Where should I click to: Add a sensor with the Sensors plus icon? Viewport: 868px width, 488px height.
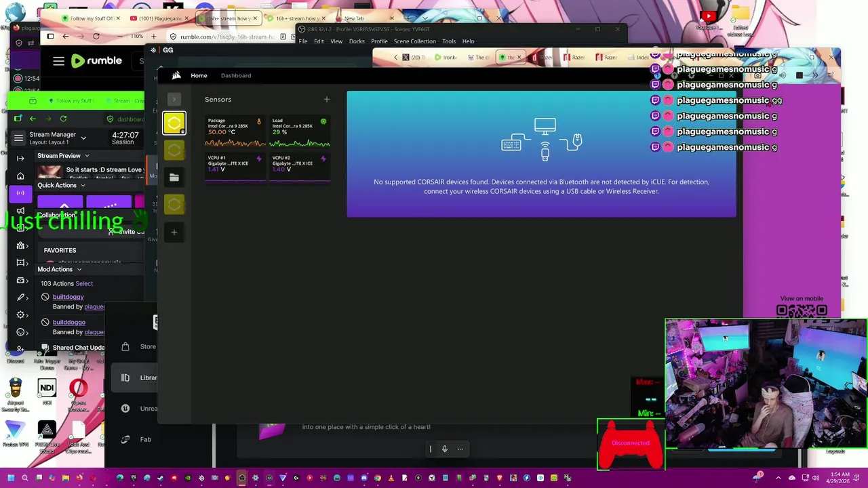point(326,100)
